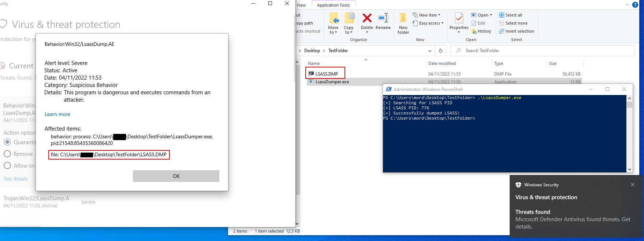Click the red Delete icon
644x241 pixels.
(x=367, y=18)
